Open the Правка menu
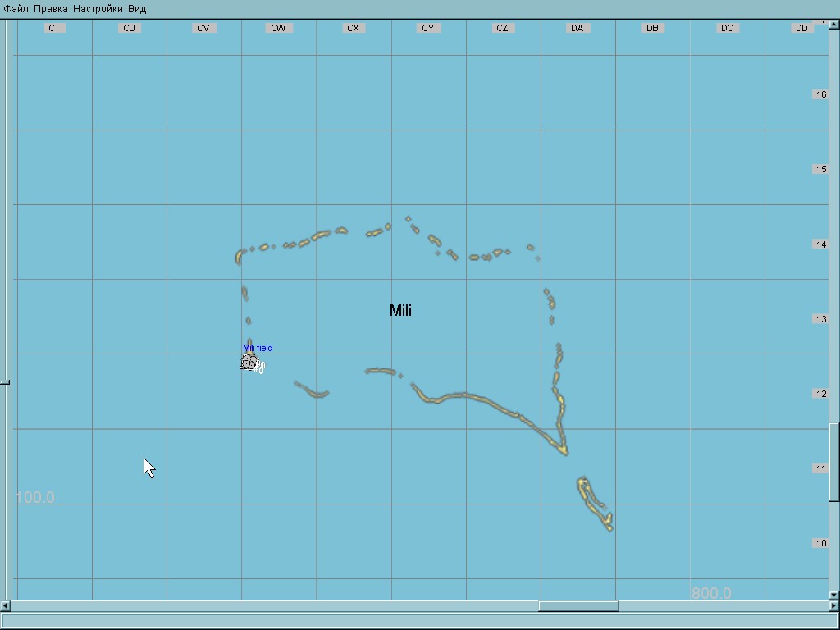 (50, 9)
